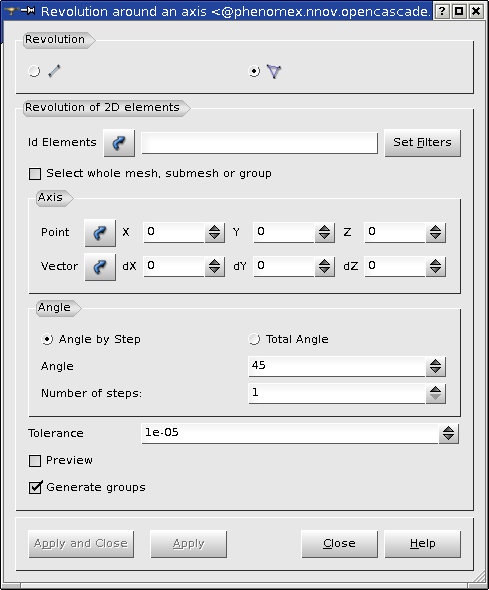Select the 2D face revolution icon

click(274, 71)
